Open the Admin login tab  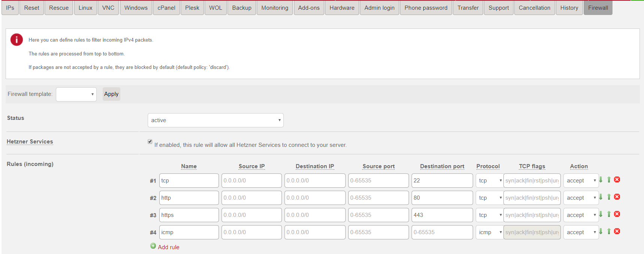tap(379, 8)
